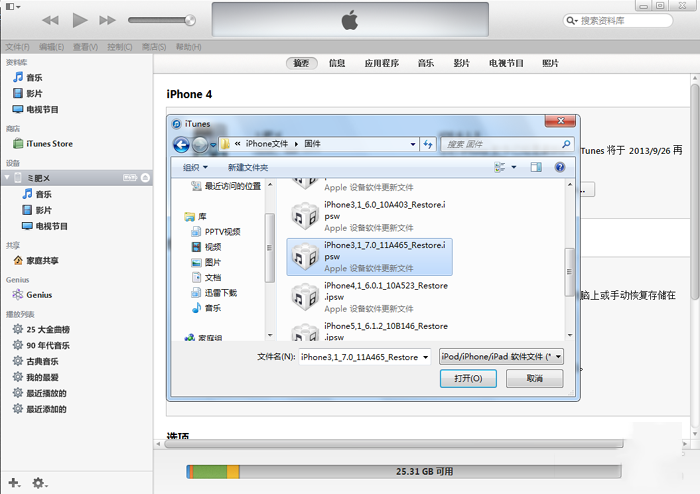The height and width of the screenshot is (494, 700).
Task: Open recent locations dropdown arrow in dialog
Action: point(213,145)
